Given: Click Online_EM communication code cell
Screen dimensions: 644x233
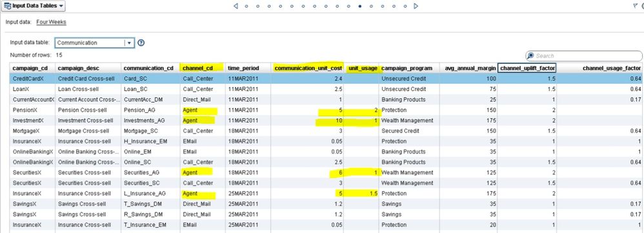Looking at the screenshot, I should 150,152.
